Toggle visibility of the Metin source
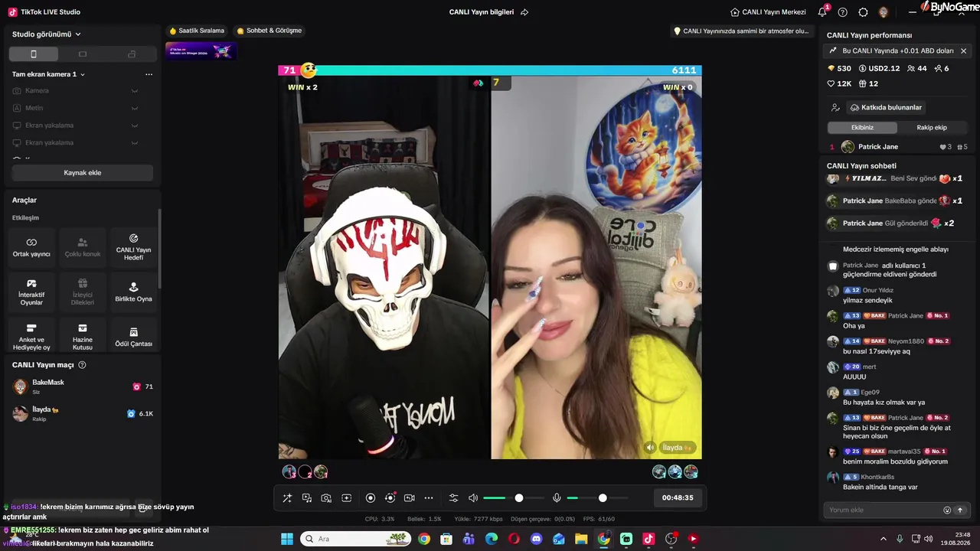This screenshot has width=980, height=551. [x=135, y=108]
